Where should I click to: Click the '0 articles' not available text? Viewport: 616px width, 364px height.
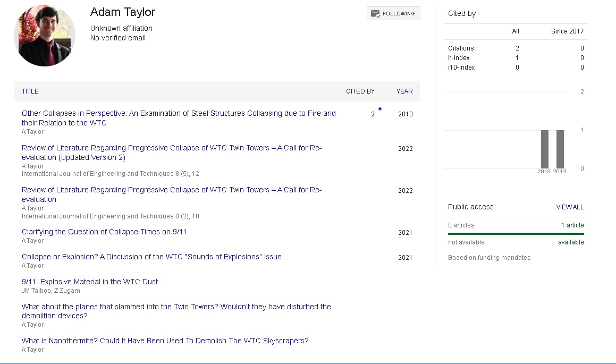(461, 225)
